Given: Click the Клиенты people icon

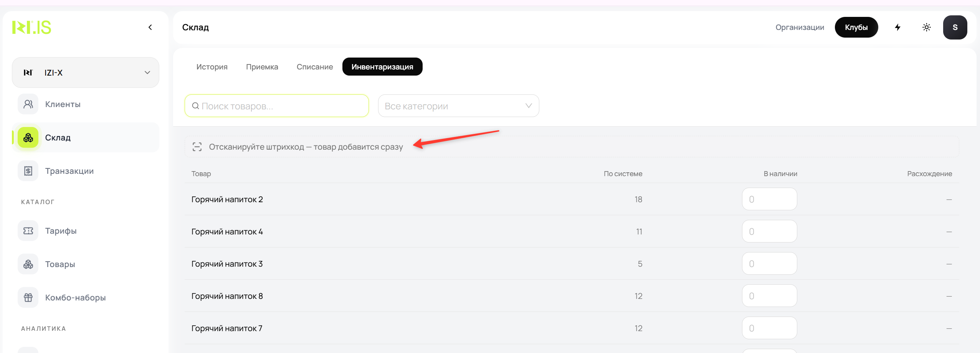Looking at the screenshot, I should pyautogui.click(x=28, y=104).
